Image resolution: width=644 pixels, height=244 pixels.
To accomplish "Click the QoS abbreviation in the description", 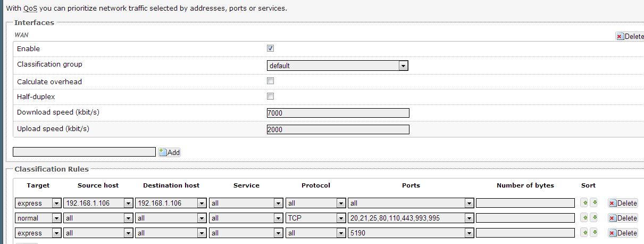I will pyautogui.click(x=30, y=9).
